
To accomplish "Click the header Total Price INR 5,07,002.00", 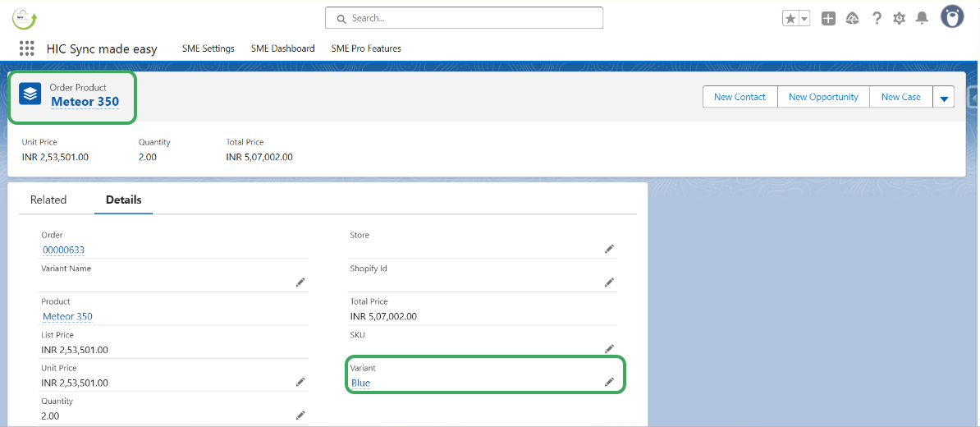I will coord(259,157).
